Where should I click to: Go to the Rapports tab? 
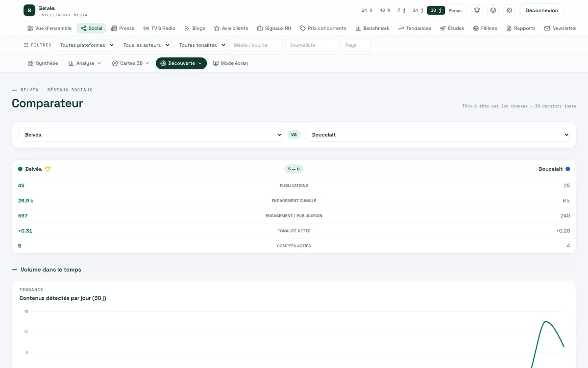[521, 28]
